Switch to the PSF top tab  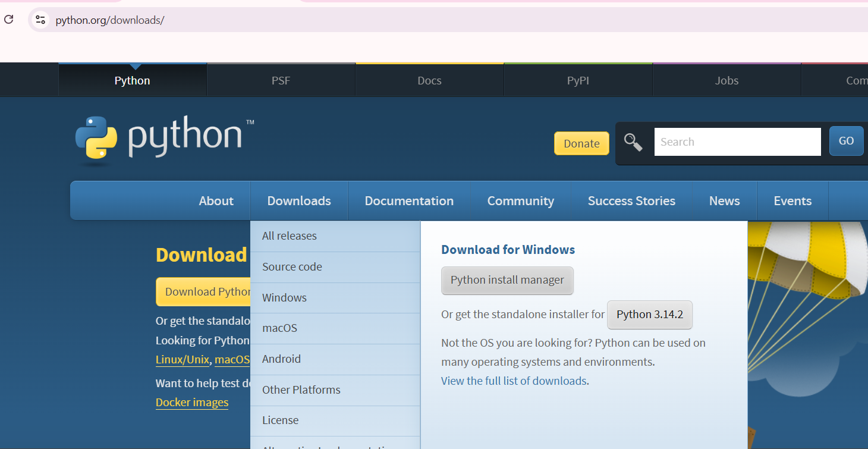pyautogui.click(x=281, y=81)
